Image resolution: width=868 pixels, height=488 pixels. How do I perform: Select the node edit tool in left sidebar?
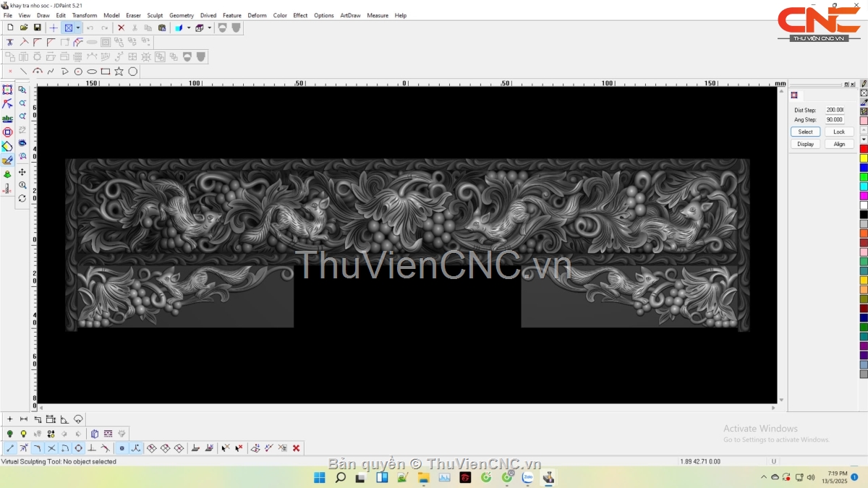click(x=7, y=104)
